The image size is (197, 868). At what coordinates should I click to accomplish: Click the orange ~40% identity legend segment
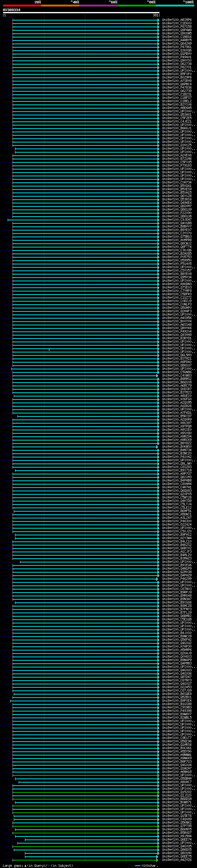click(x=60, y=6)
